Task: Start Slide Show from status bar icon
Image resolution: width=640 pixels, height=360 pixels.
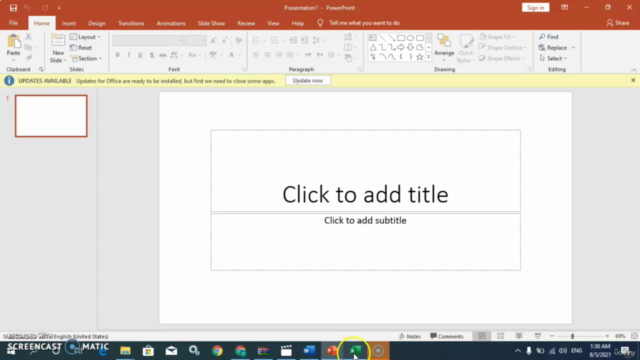Action: click(538, 336)
